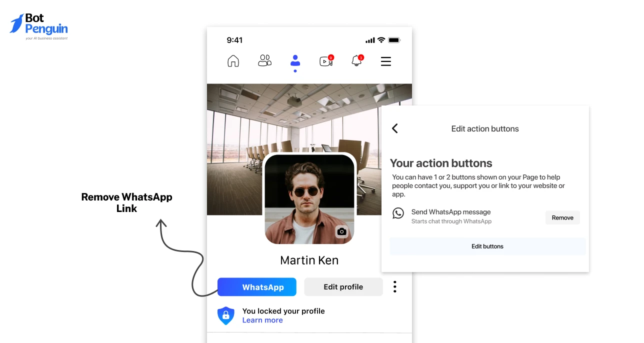Open the hamburger menu
Viewport: 644px width, 343px height.
coord(385,61)
